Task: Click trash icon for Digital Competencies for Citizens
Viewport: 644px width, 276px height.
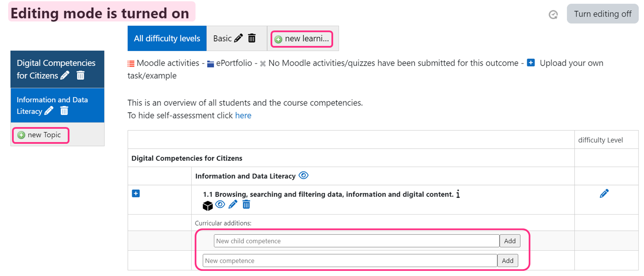Action: (81, 76)
